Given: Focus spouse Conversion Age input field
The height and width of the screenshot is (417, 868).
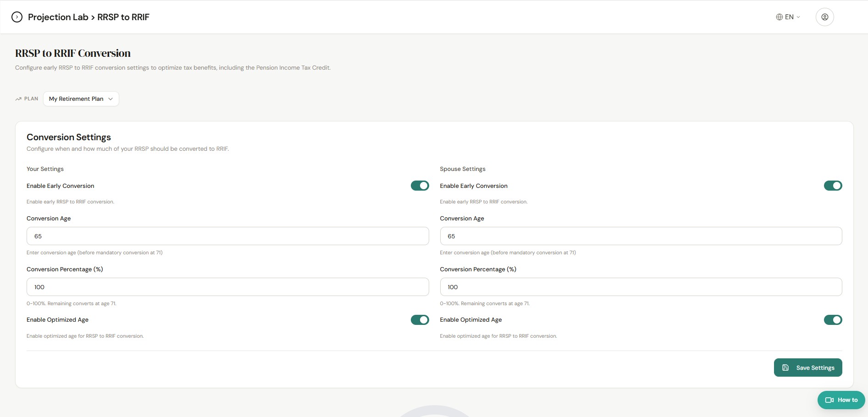Looking at the screenshot, I should 641,236.
